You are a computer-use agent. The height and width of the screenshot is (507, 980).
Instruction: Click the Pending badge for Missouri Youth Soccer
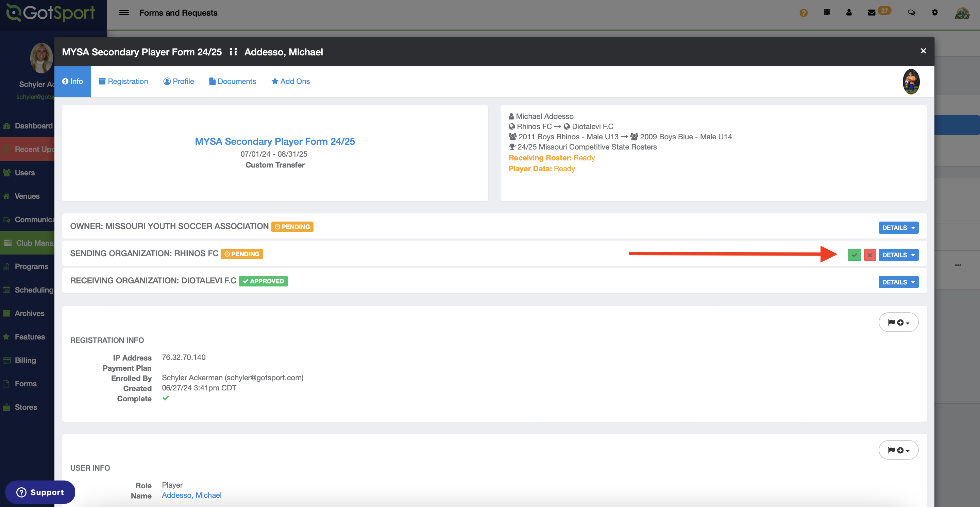[292, 227]
